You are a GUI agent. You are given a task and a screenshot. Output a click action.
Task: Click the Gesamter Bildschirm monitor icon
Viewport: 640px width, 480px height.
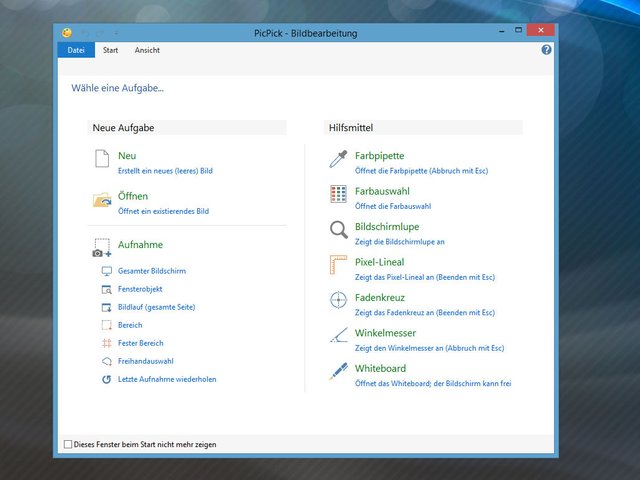pos(107,271)
